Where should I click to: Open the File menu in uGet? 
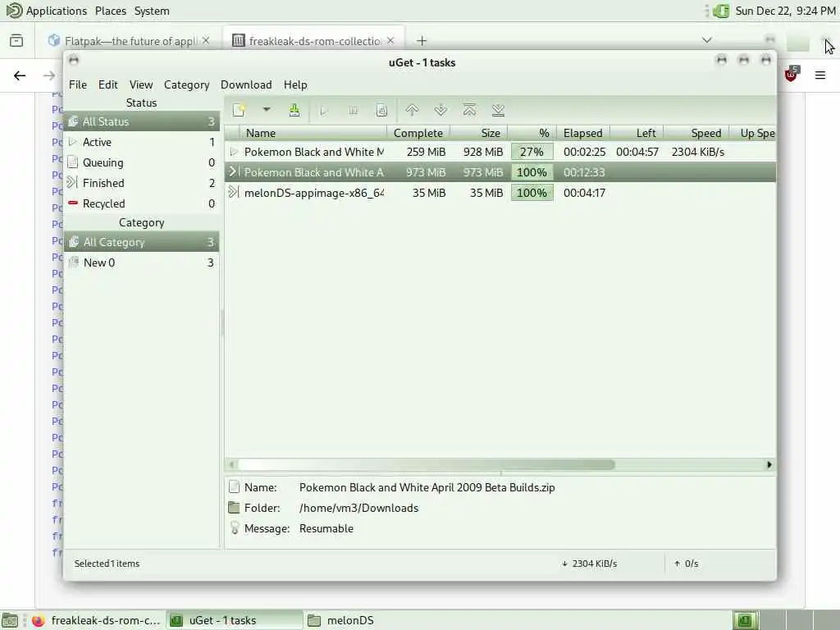point(78,84)
